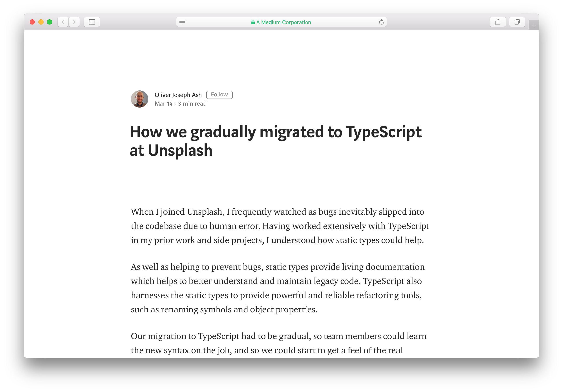Go back with the Safari back arrow
The height and width of the screenshot is (392, 563).
pyautogui.click(x=63, y=22)
